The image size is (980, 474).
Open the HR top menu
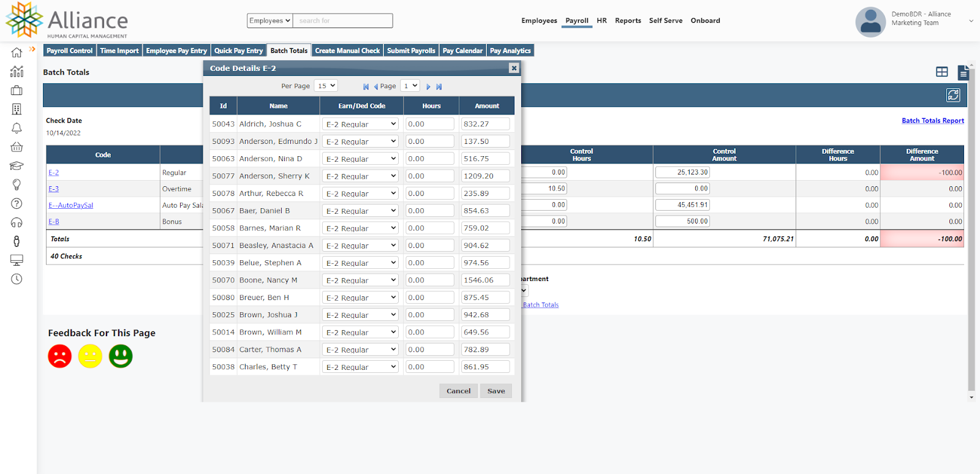[x=601, y=21]
